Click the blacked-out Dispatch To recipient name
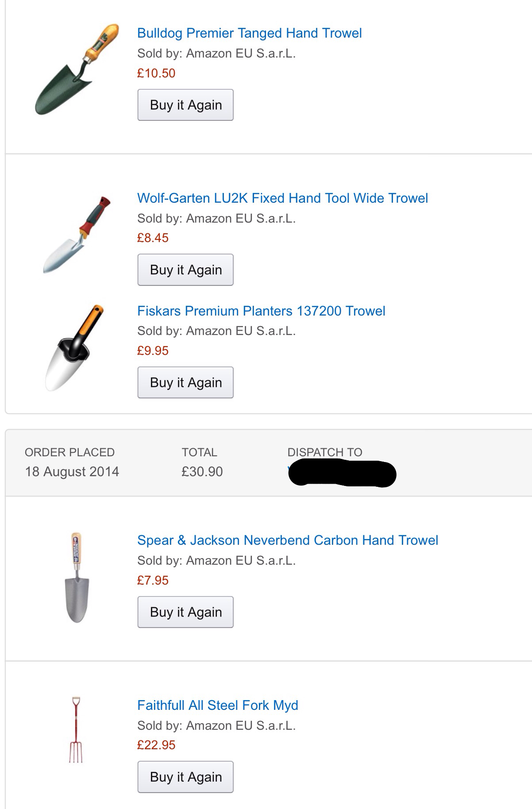Viewport: 532px width, 809px height. tap(342, 473)
